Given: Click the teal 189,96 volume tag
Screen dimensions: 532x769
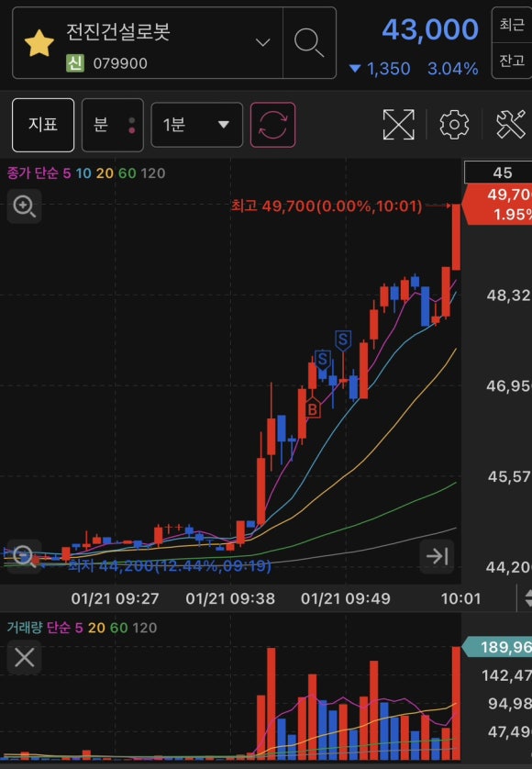Looking at the screenshot, I should tap(499, 647).
